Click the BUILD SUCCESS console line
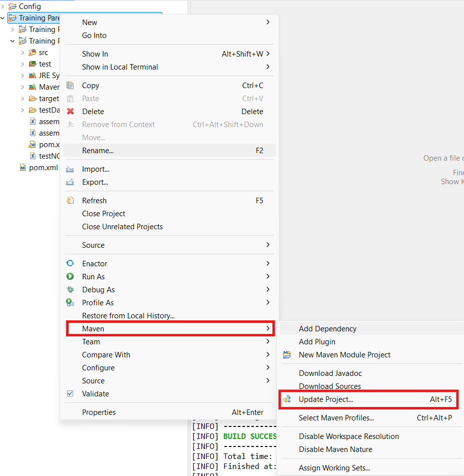Image resolution: width=464 pixels, height=476 pixels. (234, 436)
